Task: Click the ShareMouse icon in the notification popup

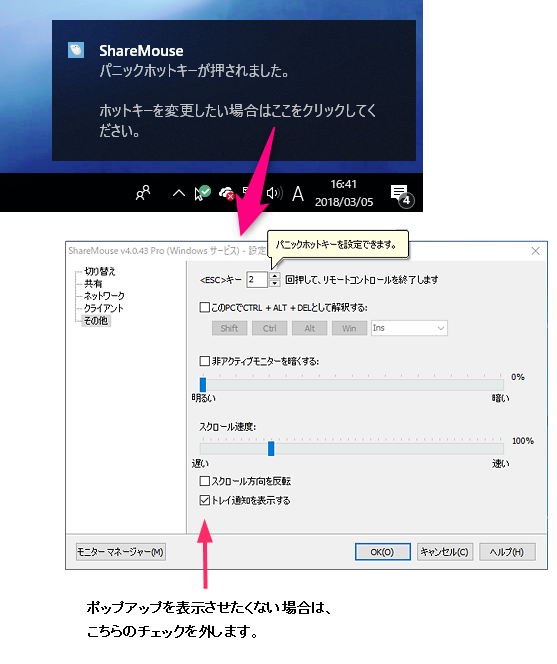Action: [76, 50]
